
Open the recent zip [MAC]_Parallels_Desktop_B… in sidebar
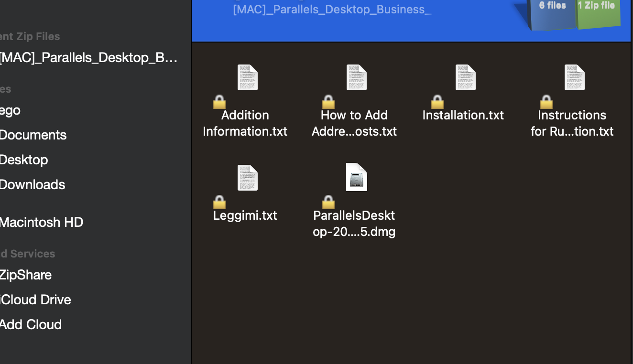click(x=89, y=58)
